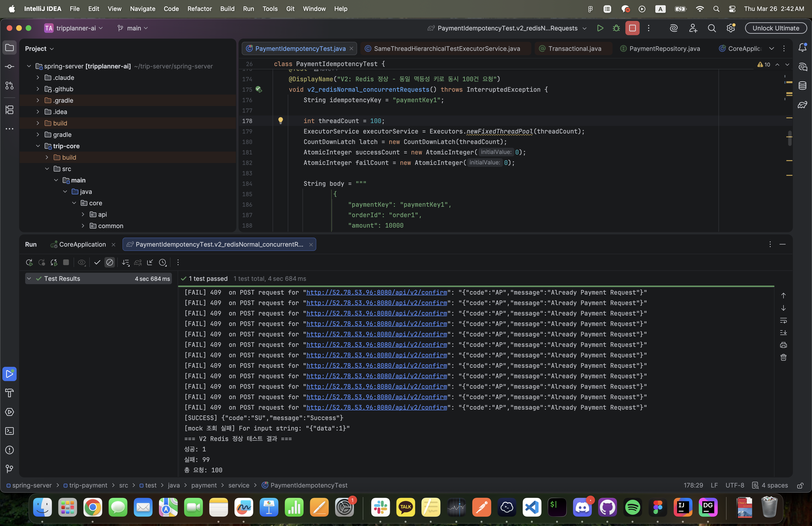
Task: Open the Pull Requests tool window icon
Action: pyautogui.click(x=9, y=86)
